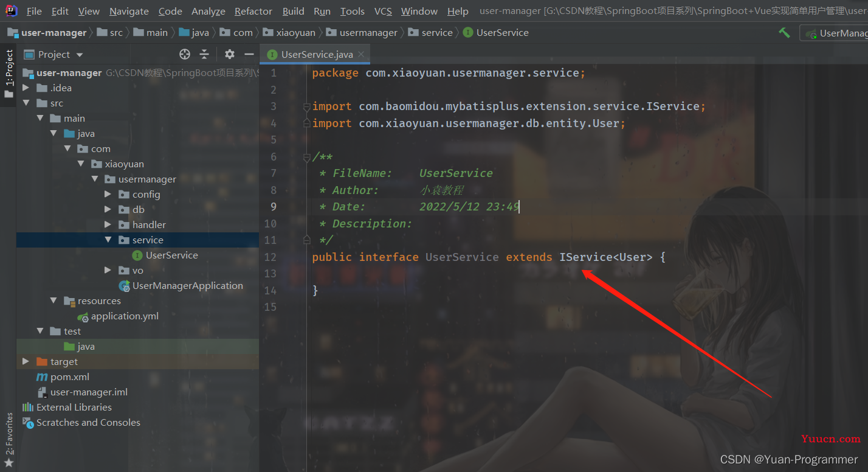Click the locate/select opened file target icon

tap(185, 54)
